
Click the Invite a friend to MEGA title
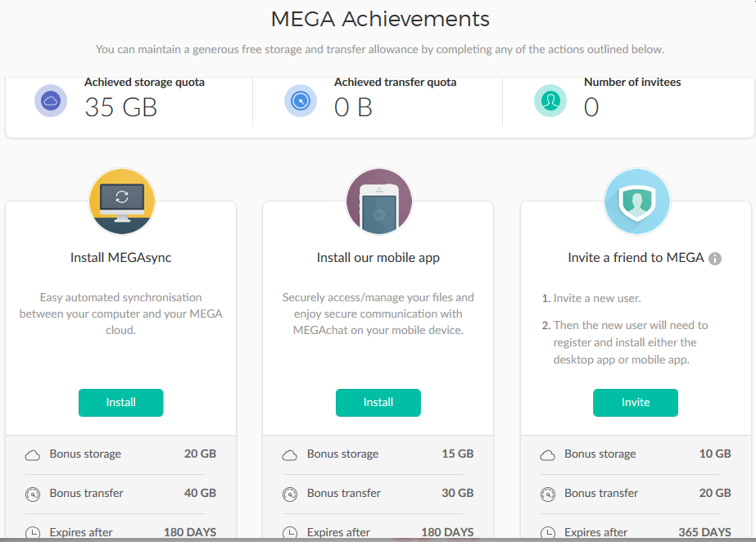tap(636, 257)
